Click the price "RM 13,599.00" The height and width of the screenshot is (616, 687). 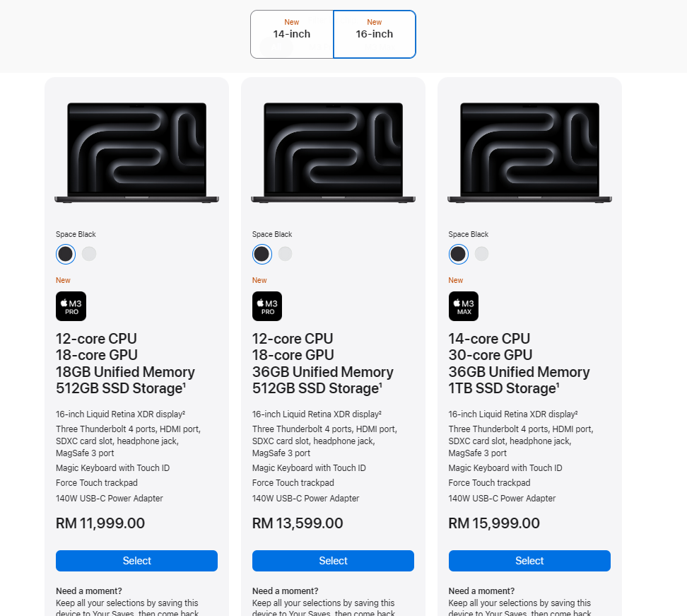[x=298, y=523]
